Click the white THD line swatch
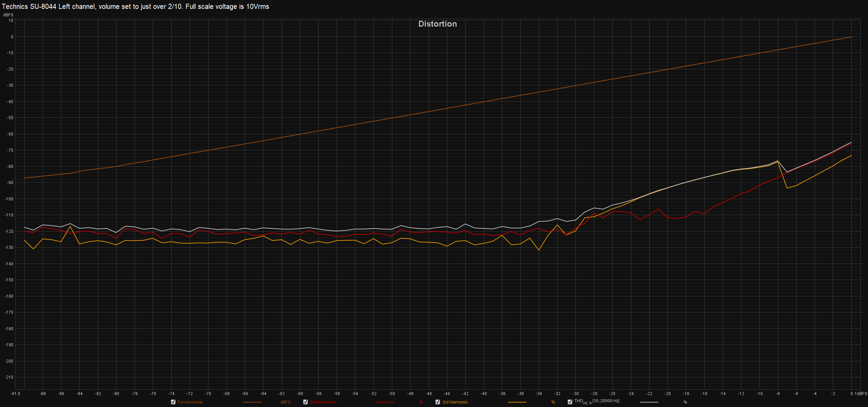This screenshot has height=407, width=868. tap(649, 402)
